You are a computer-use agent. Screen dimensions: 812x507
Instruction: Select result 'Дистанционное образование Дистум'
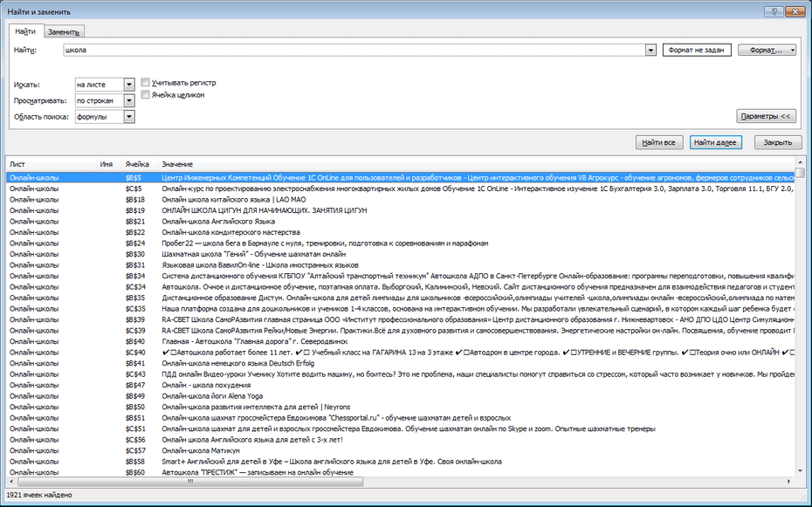coord(400,298)
